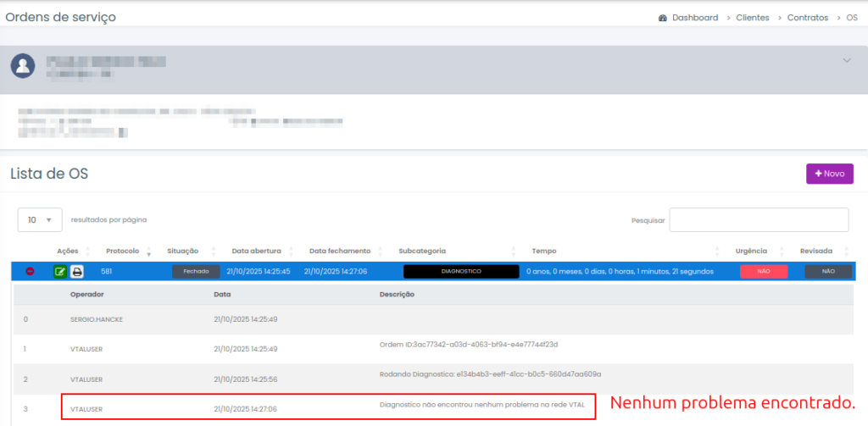Sort by Subcategoria column

[x=422, y=252]
